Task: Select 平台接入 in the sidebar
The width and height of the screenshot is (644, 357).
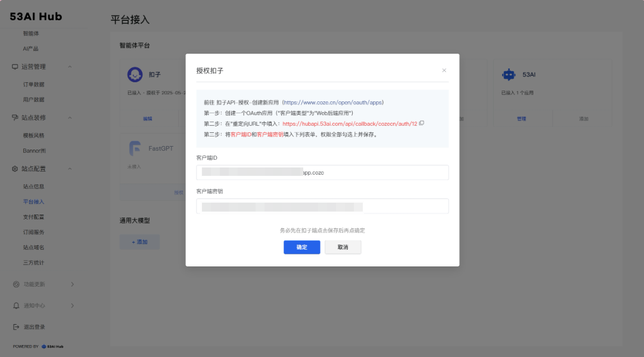Action: pyautogui.click(x=34, y=201)
